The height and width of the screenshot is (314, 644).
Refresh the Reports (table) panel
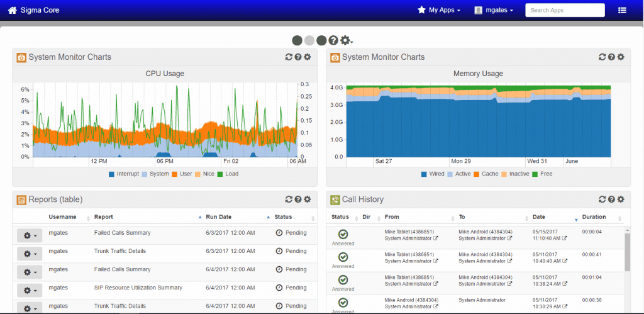pos(289,199)
